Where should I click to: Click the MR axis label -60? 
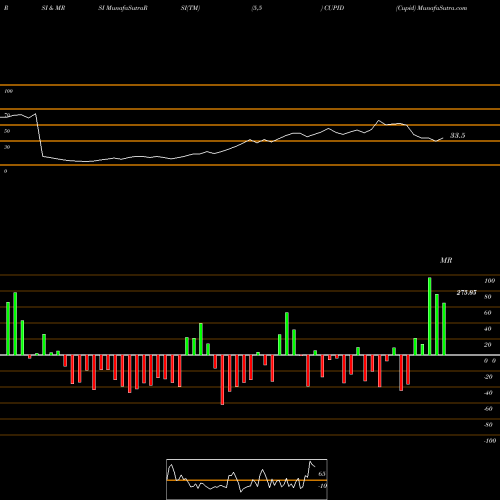pos(488,409)
